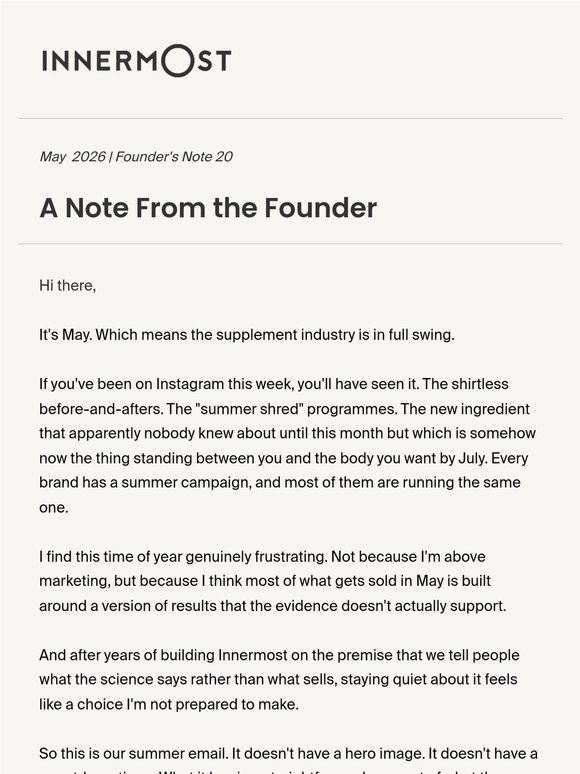
Task: Click the "Founder's Note 20" label
Action: (x=174, y=156)
